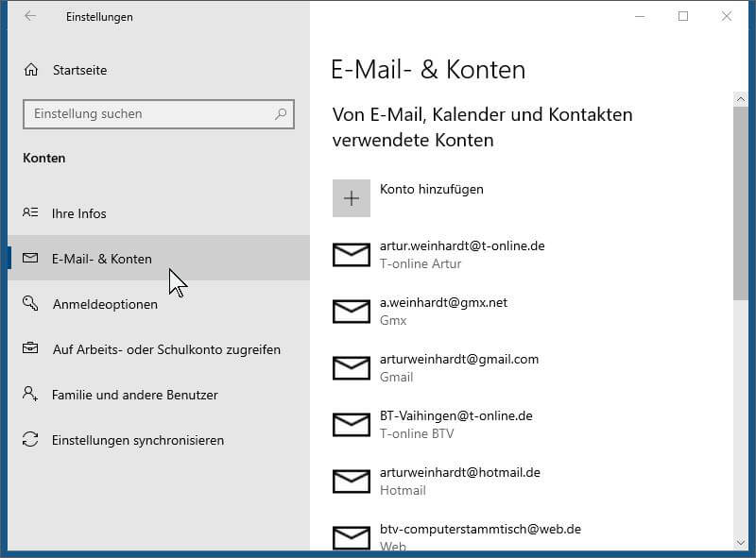Click the scrollbar down arrow

click(740, 542)
